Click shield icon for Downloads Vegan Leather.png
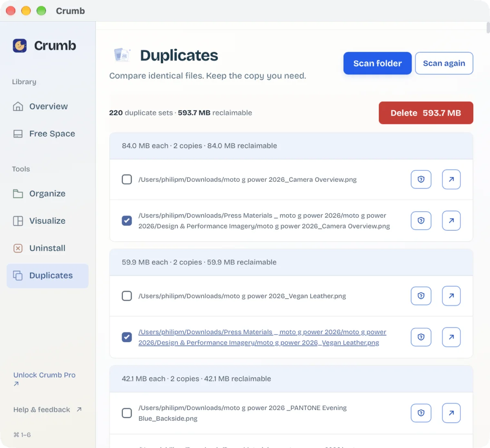The image size is (490, 448). pyautogui.click(x=421, y=296)
